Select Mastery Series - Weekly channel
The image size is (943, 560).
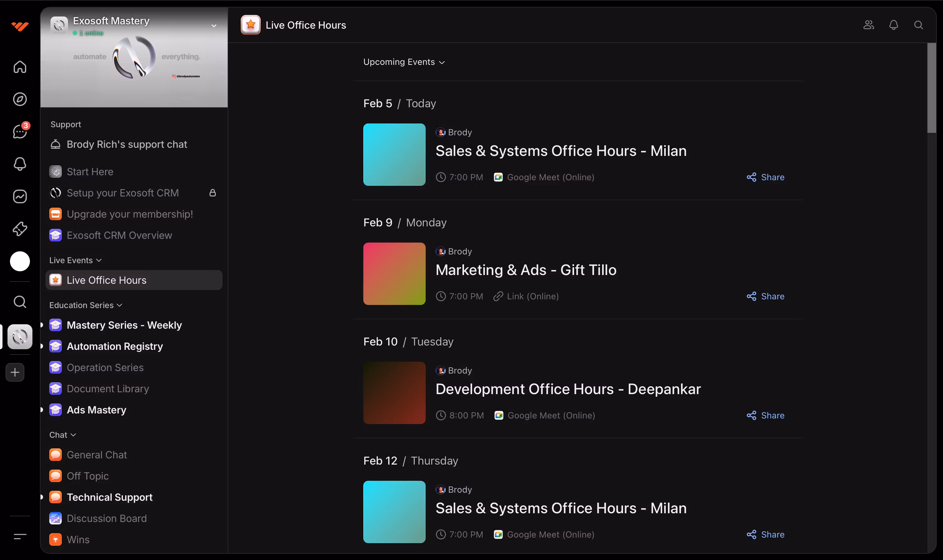124,325
